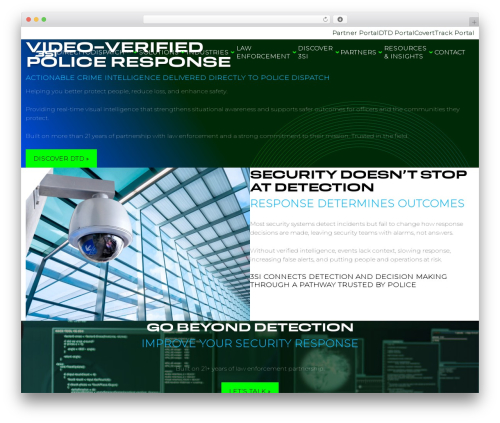500x423 pixels.
Task: Click the red close window dot
Action: [29, 19]
